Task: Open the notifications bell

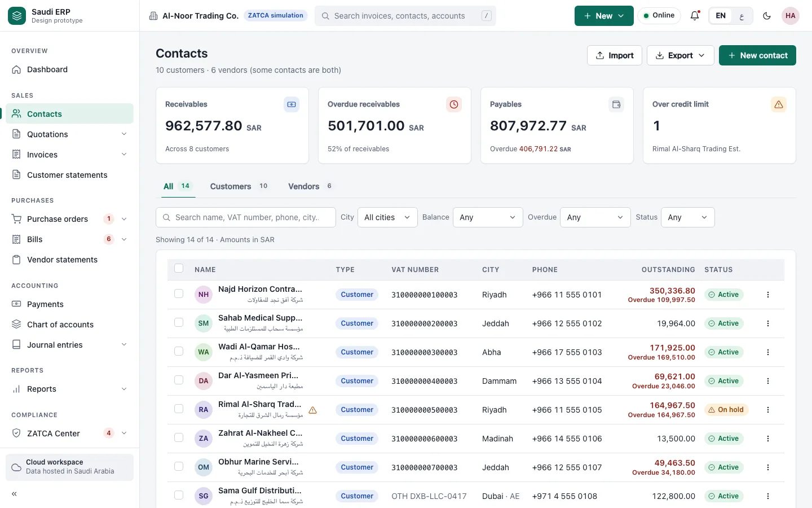Action: click(x=695, y=16)
